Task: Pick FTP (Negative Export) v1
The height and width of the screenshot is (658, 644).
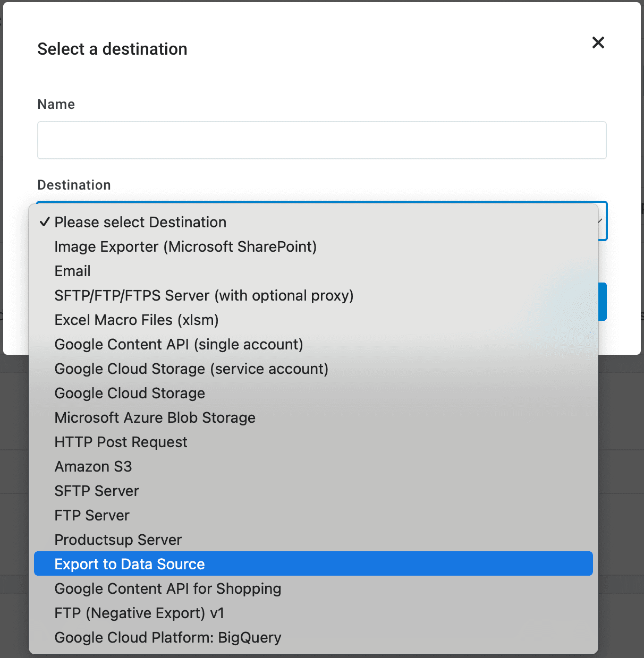Action: click(x=139, y=613)
